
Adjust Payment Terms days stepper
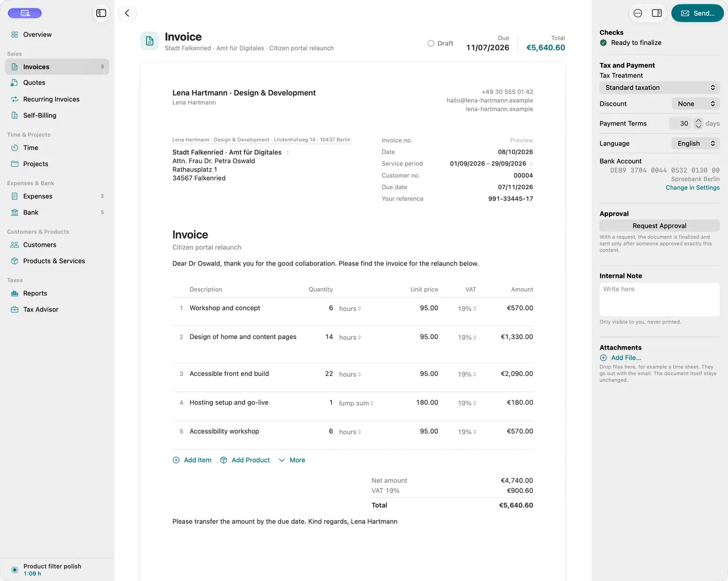[x=698, y=123]
